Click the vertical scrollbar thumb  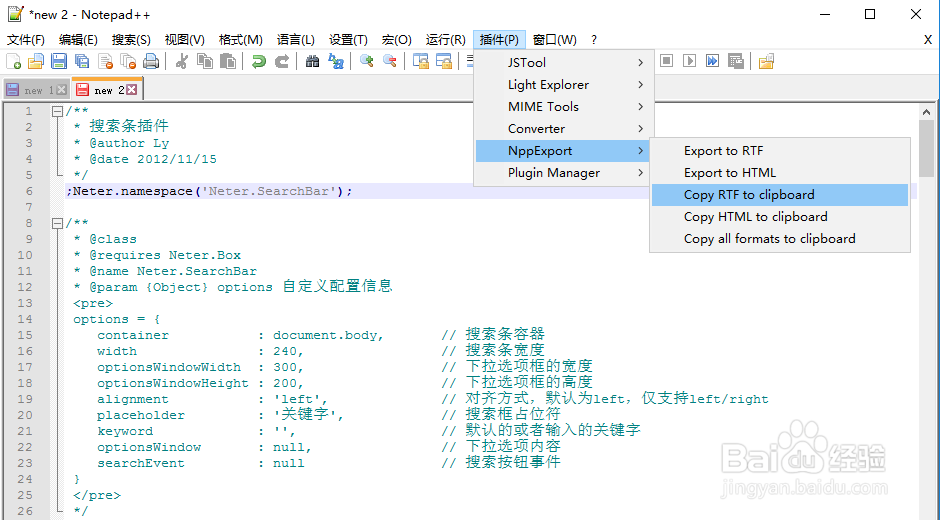click(x=926, y=148)
